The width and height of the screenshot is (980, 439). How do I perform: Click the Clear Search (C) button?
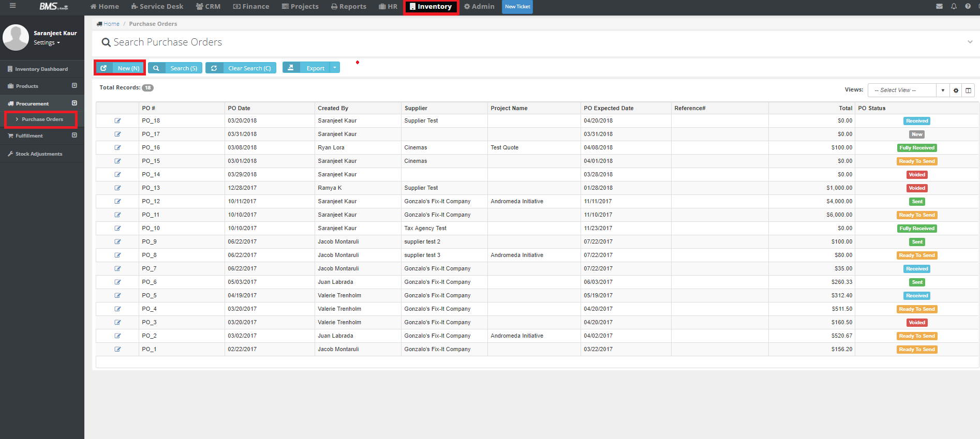(x=241, y=68)
